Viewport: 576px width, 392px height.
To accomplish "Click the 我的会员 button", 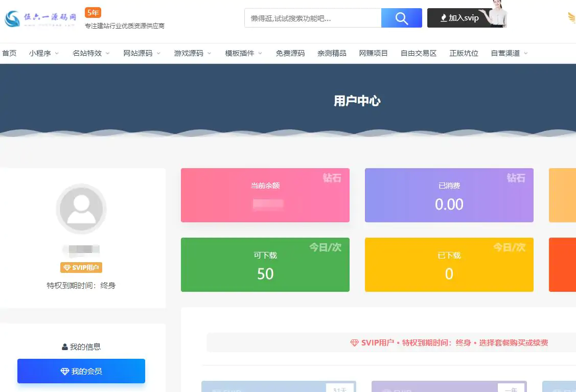I will (x=81, y=371).
